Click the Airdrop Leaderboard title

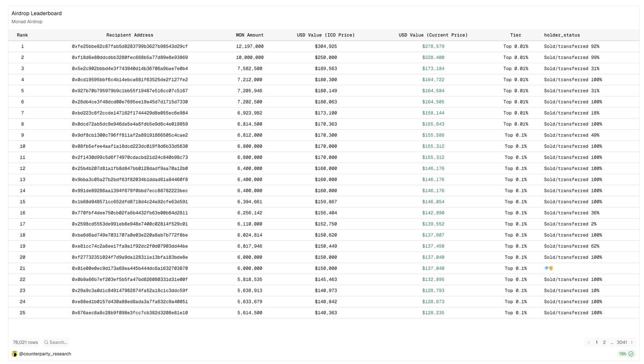[36, 13]
